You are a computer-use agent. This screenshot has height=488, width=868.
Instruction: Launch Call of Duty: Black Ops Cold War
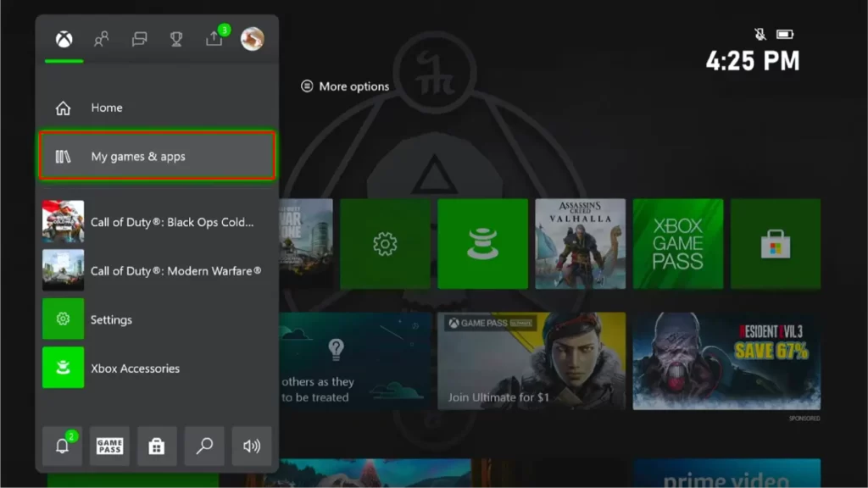pos(157,222)
